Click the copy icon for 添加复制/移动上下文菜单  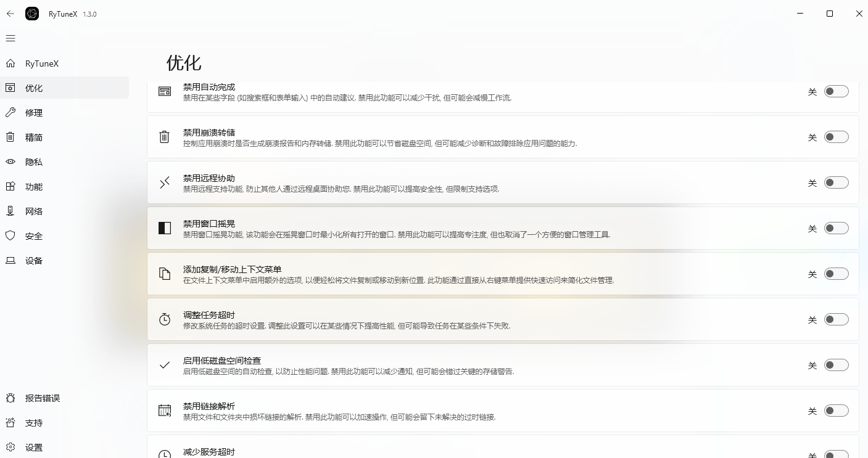pyautogui.click(x=164, y=274)
